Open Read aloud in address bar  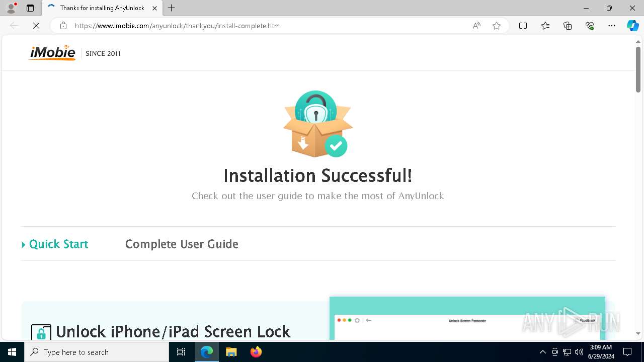tap(476, 26)
